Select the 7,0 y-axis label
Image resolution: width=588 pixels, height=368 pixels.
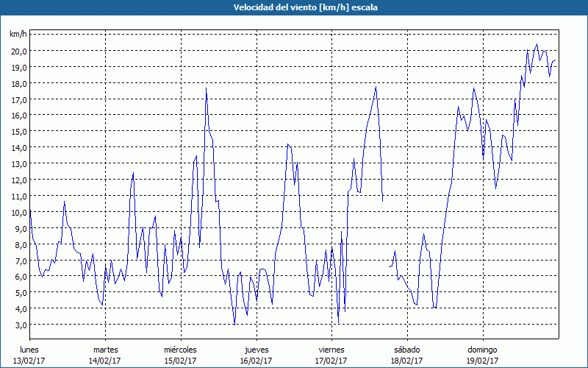point(19,261)
